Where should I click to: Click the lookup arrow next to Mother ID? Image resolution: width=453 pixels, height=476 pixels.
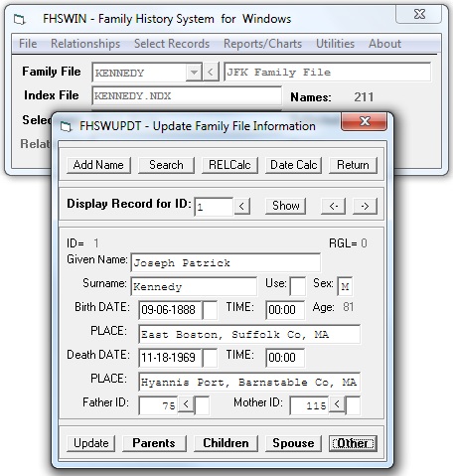coord(337,404)
